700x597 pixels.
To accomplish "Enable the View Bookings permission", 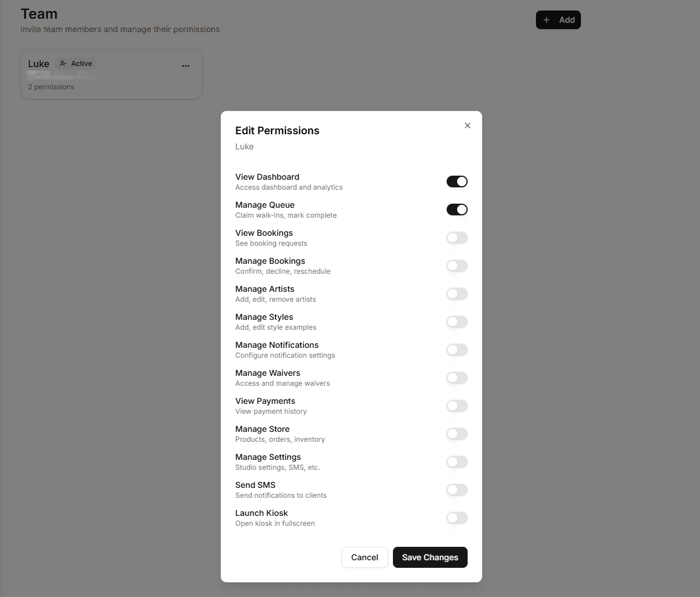I will (x=457, y=238).
